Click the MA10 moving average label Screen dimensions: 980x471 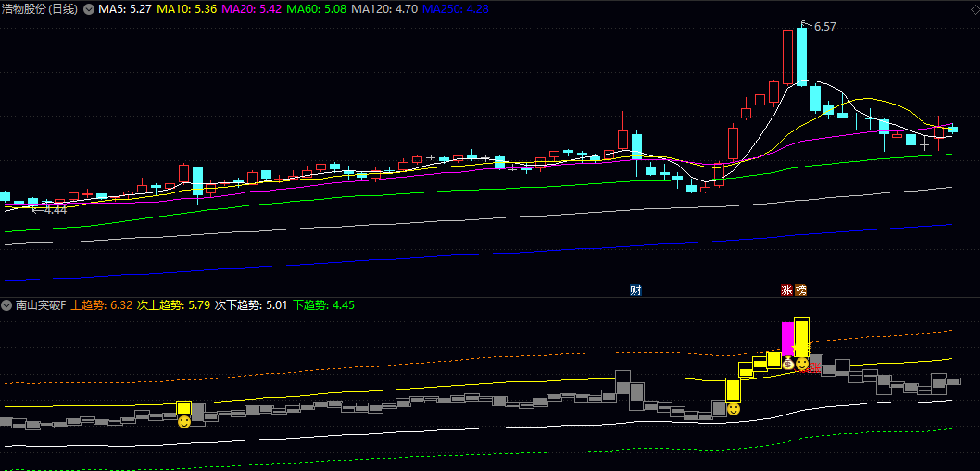pyautogui.click(x=185, y=8)
